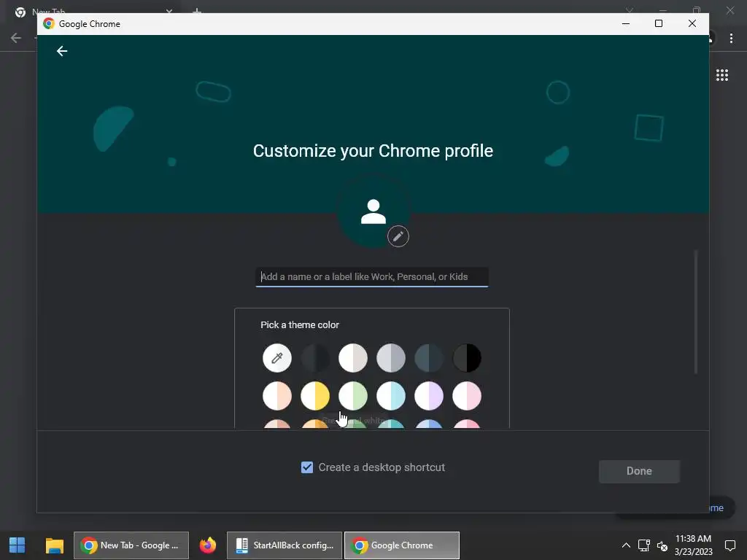
Task: Go back using the profile dialog arrow
Action: click(62, 51)
